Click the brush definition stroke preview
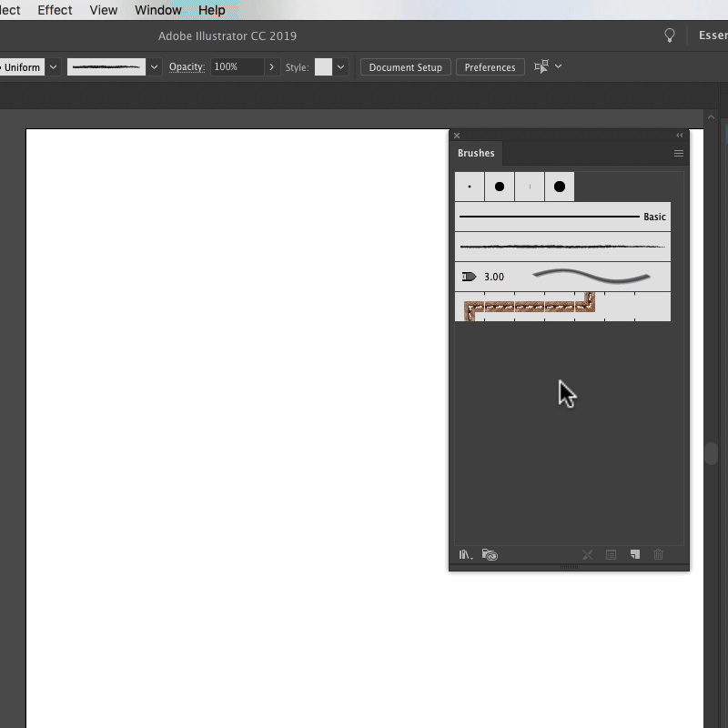This screenshot has width=728, height=728. tap(106, 67)
